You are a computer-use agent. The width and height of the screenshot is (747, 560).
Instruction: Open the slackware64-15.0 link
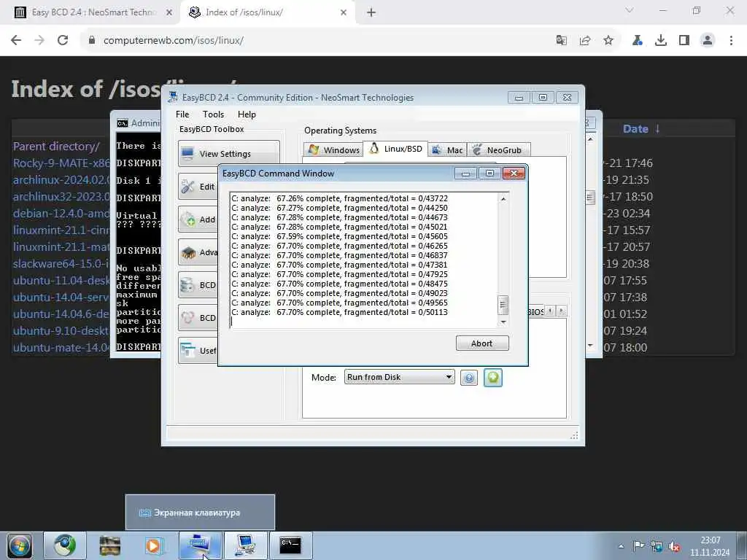(61, 263)
